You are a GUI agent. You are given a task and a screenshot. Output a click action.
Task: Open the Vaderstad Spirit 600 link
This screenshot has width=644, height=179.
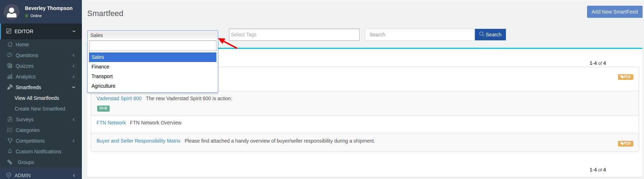click(x=119, y=98)
